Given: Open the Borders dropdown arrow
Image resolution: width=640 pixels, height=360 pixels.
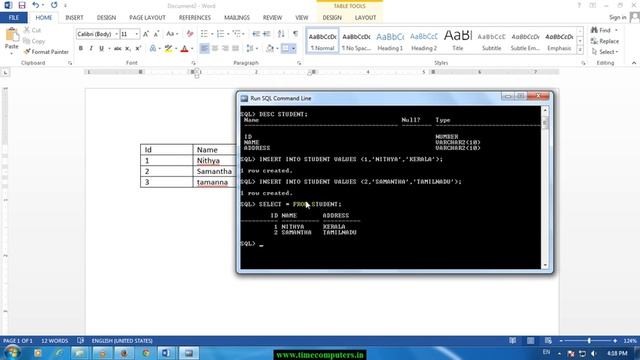Looking at the screenshot, I should (293, 49).
